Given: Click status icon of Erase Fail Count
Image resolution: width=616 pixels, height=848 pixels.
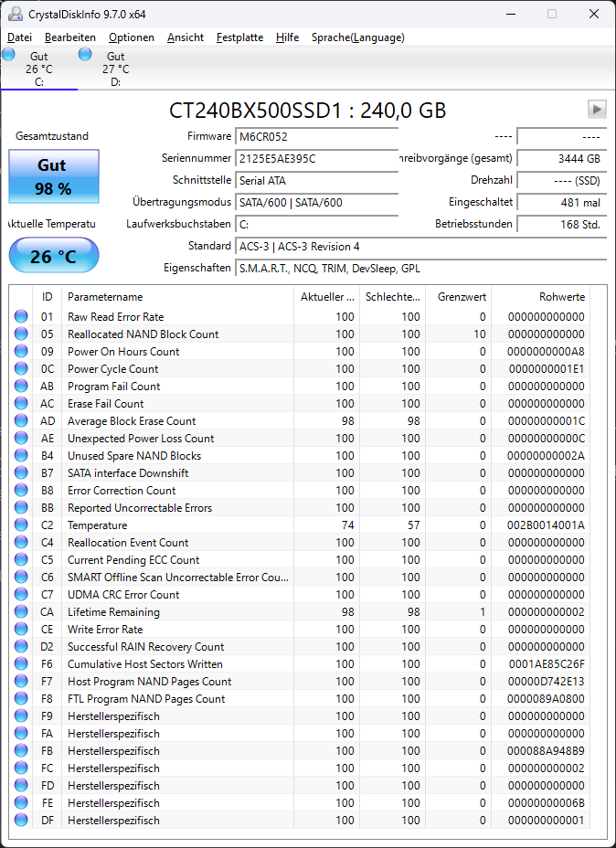Looking at the screenshot, I should [21, 403].
